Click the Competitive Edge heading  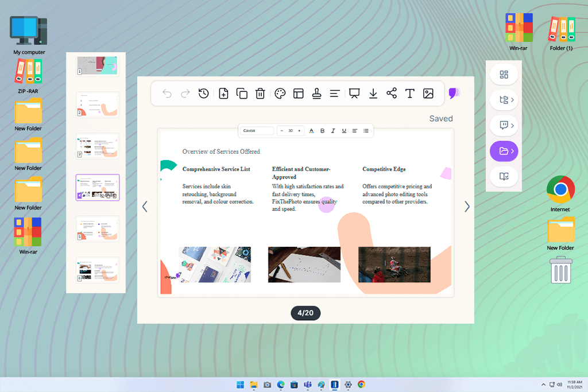384,169
